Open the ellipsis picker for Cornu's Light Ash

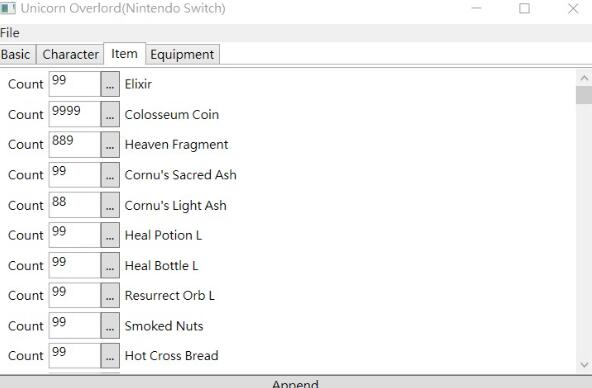pos(110,205)
